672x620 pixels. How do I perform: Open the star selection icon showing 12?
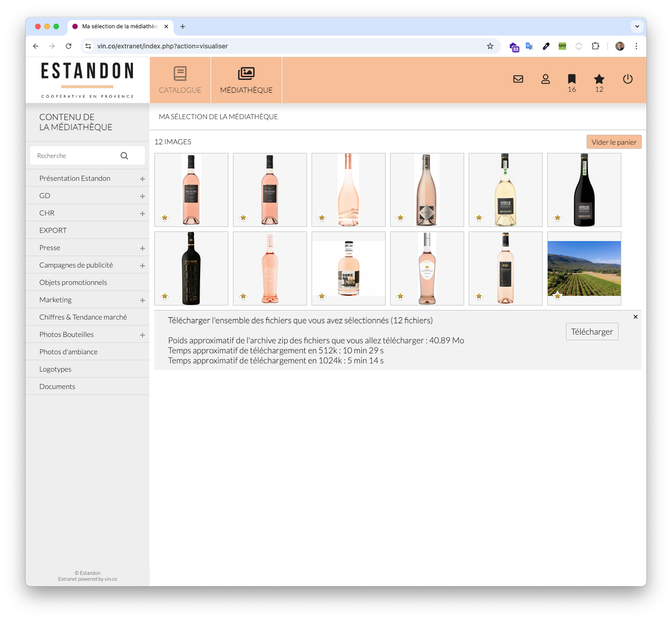tap(599, 83)
